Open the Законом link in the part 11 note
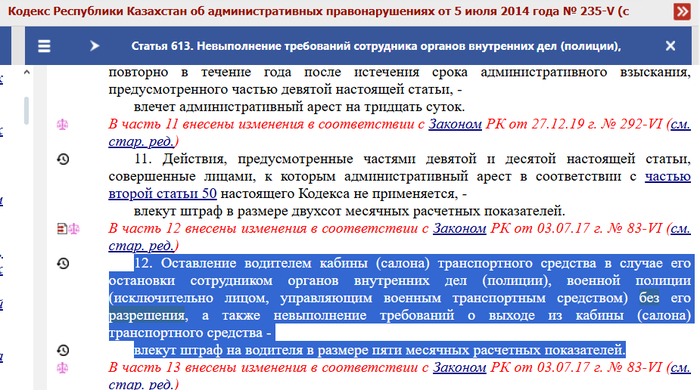 coord(455,124)
